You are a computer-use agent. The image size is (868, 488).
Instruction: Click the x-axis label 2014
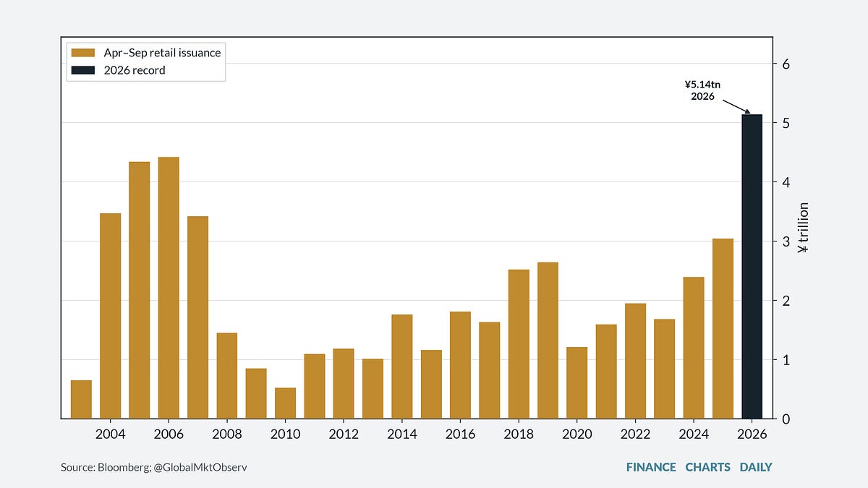(402, 434)
